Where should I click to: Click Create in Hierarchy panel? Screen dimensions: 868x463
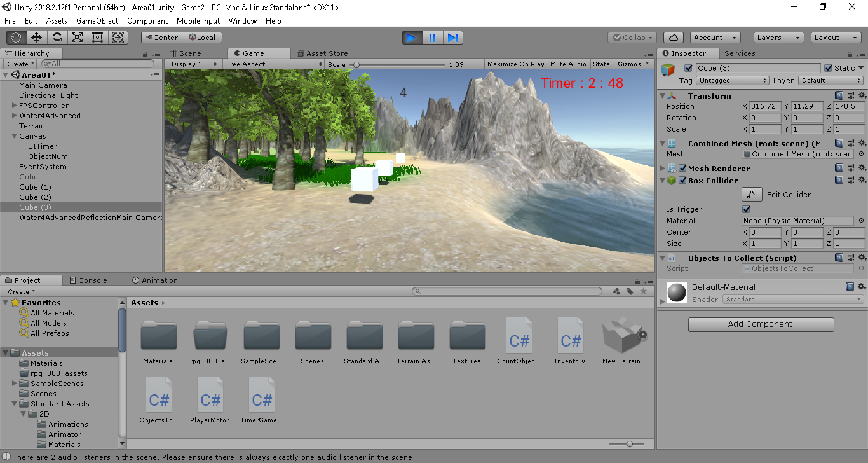[20, 64]
